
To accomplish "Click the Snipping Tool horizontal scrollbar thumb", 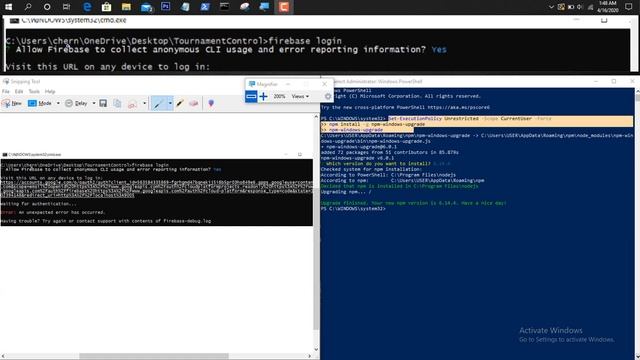I will (154, 356).
